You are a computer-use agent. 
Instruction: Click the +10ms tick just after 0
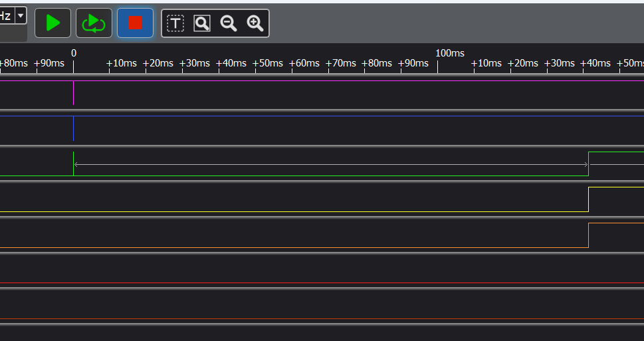122,64
